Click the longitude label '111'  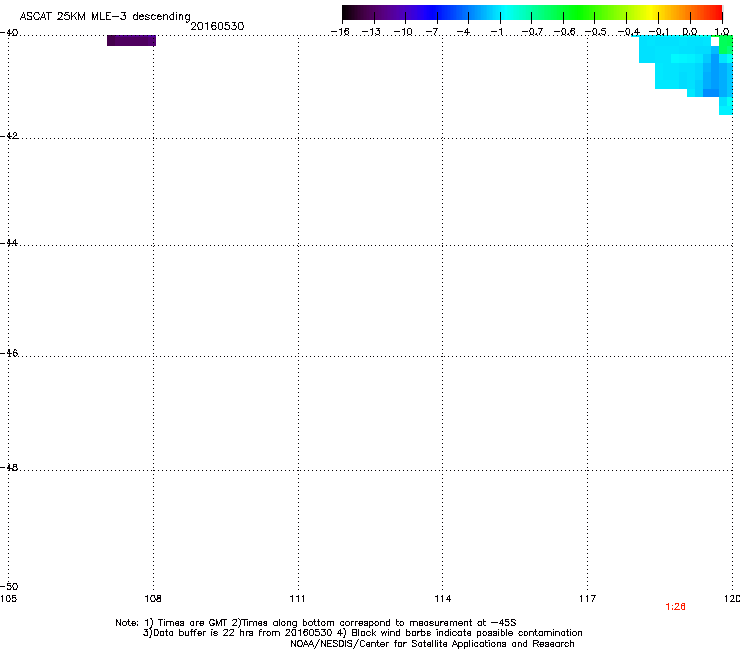coord(297,599)
